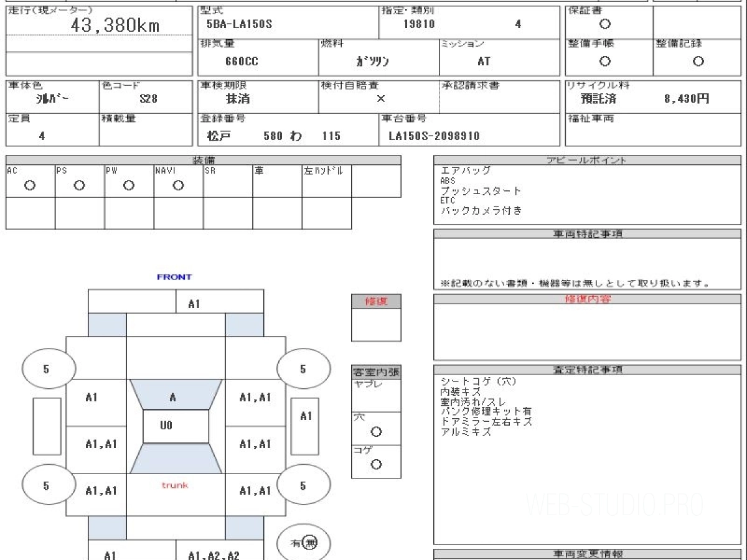This screenshot has height=560, width=747.
Task: Click the fuel type ガソリン value
Action: [x=372, y=62]
